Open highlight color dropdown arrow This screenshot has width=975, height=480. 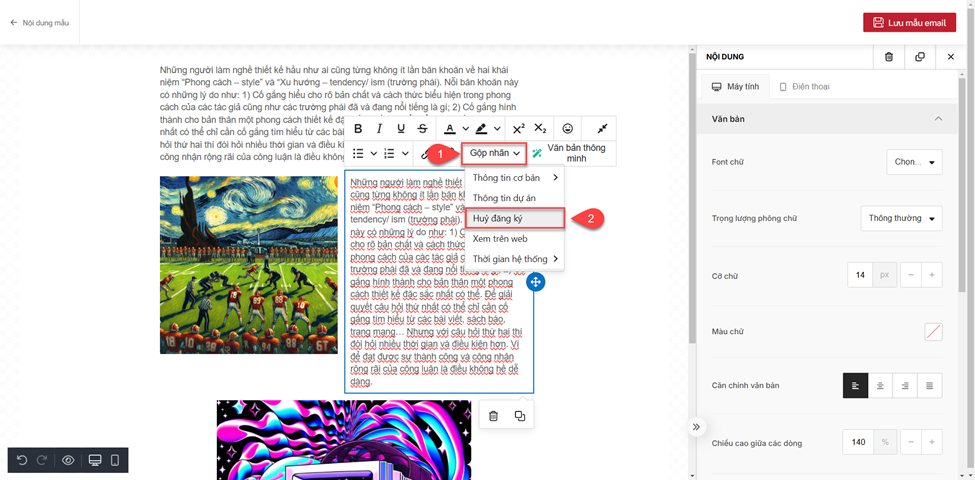pos(497,129)
